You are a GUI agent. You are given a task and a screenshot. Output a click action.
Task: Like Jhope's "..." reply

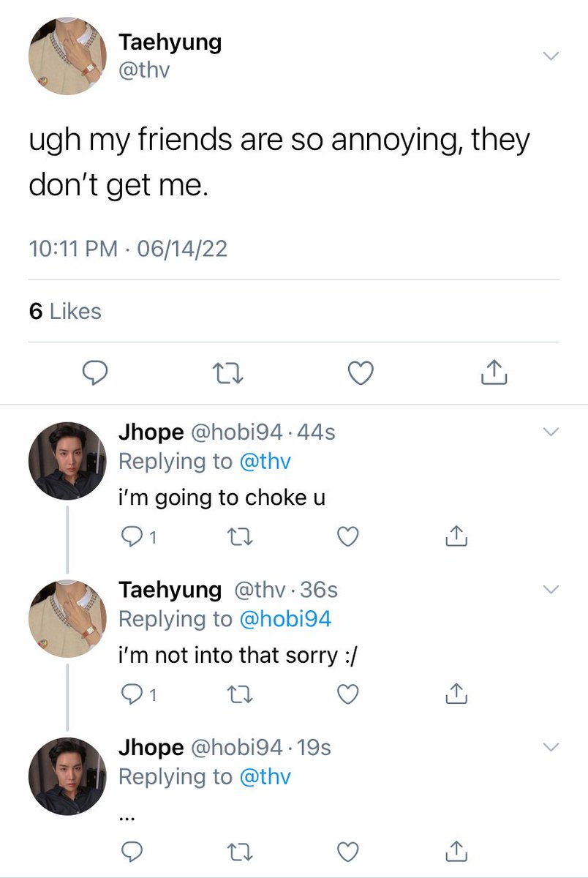tap(348, 852)
